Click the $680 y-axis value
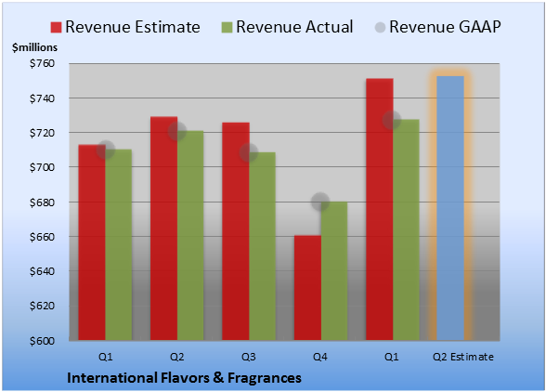Viewport: 546px width, 392px height. (42, 203)
